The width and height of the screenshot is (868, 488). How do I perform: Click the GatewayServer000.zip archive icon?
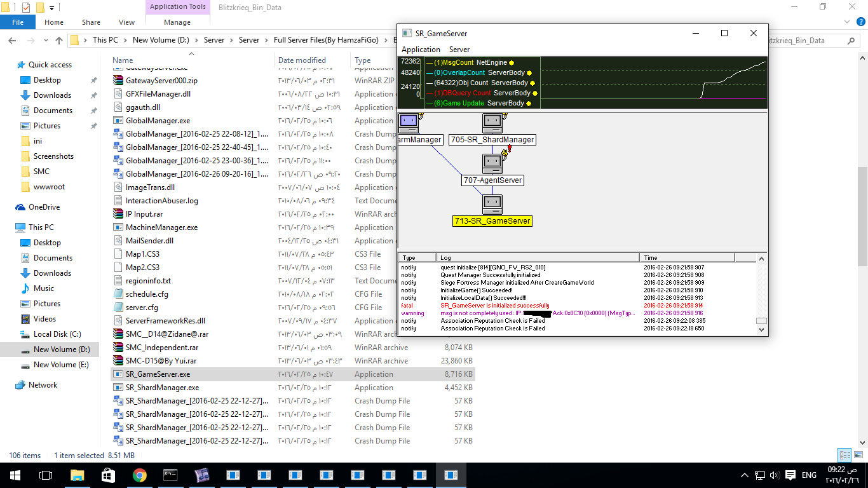[x=118, y=81]
